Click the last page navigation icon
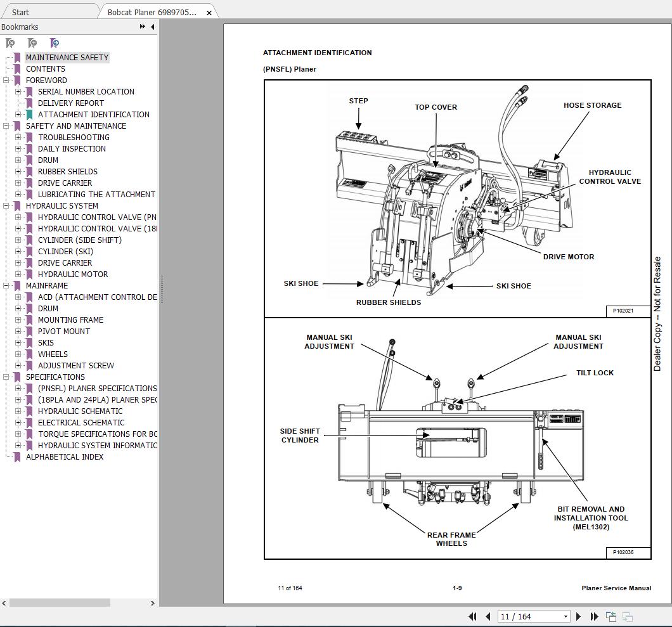 point(593,616)
